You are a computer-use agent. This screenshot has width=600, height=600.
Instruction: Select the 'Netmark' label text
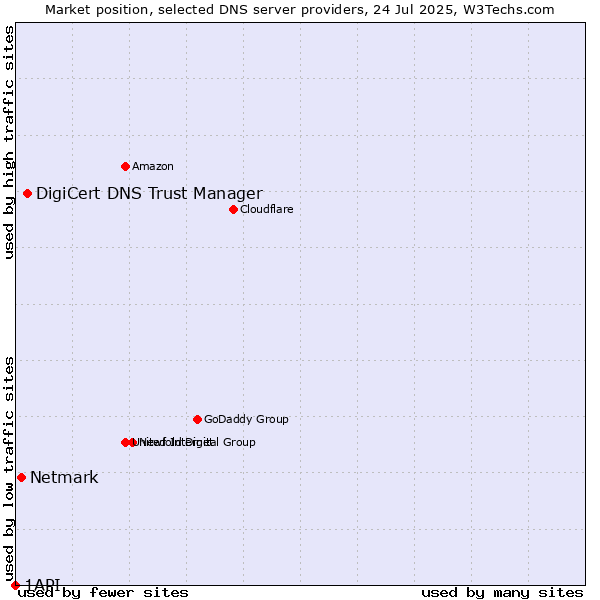tap(64, 478)
